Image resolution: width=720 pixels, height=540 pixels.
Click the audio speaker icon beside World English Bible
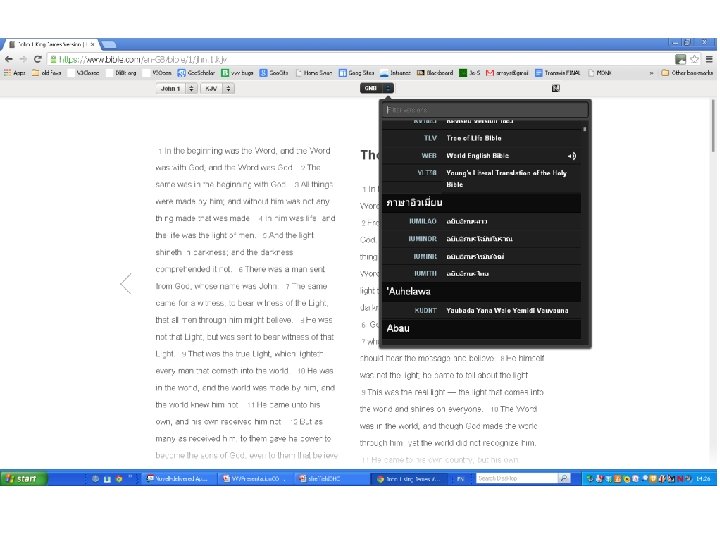pyautogui.click(x=572, y=156)
